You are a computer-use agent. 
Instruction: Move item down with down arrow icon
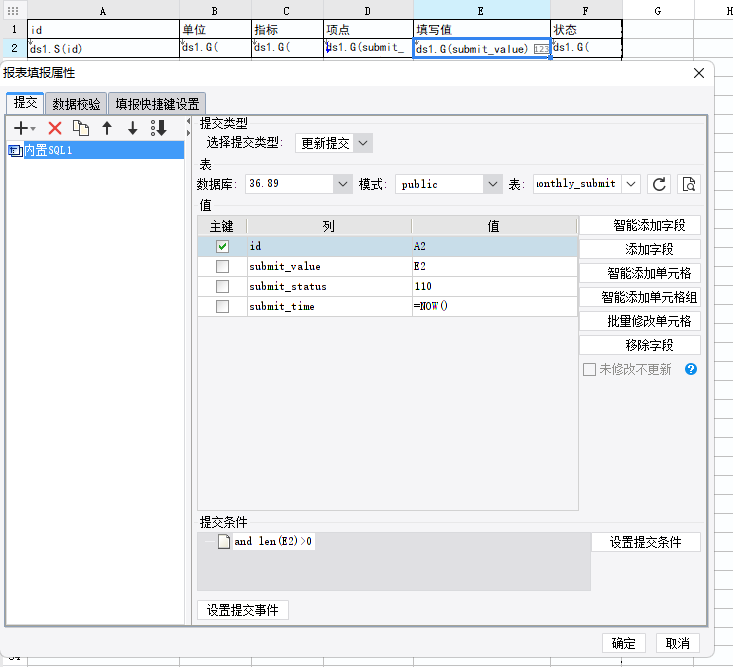click(132, 128)
